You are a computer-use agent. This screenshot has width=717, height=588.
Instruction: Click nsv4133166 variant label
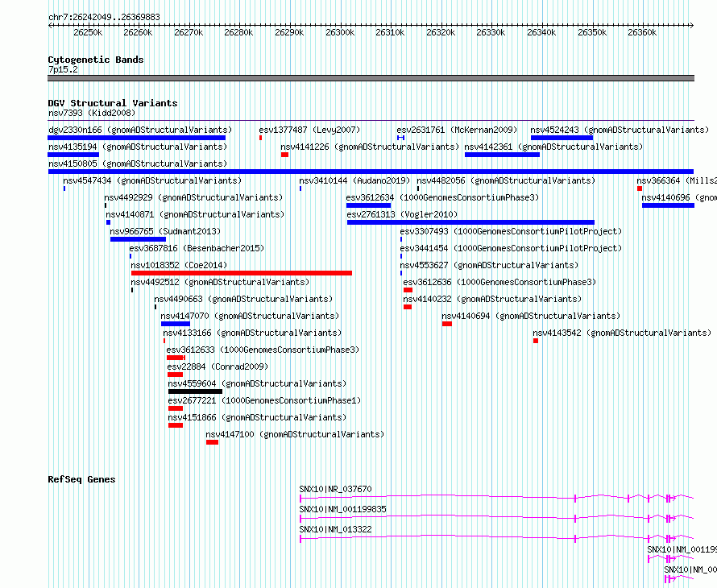click(252, 333)
